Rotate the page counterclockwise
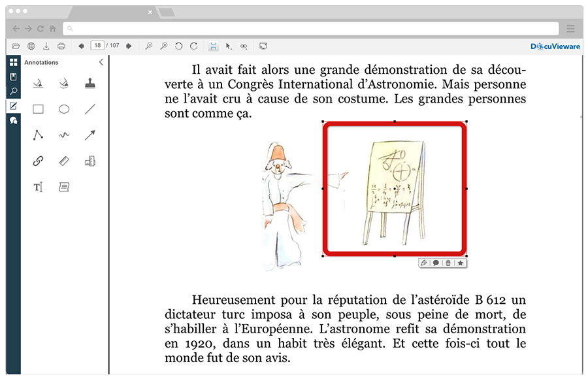The width and height of the screenshot is (588, 379). (179, 46)
